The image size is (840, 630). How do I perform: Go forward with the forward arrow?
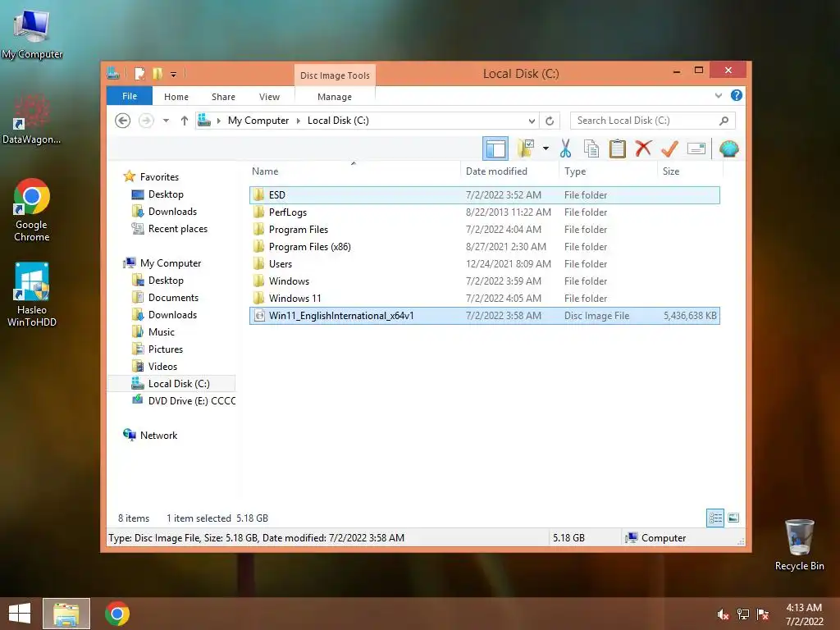pos(146,121)
